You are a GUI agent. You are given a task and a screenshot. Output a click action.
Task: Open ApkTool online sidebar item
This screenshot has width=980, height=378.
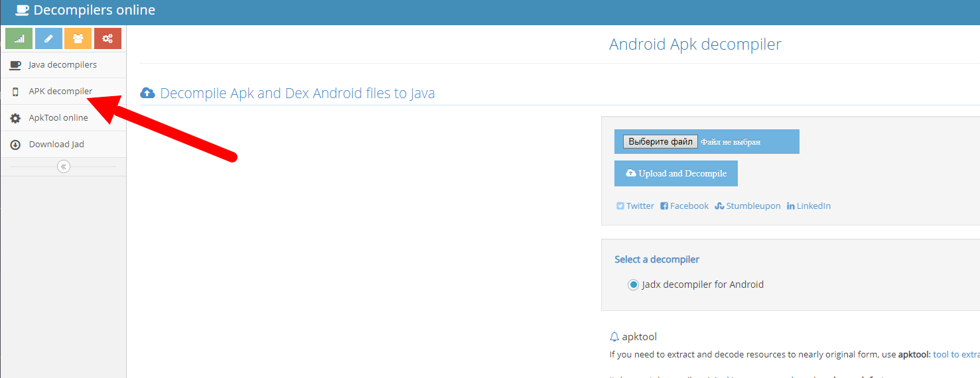point(58,118)
